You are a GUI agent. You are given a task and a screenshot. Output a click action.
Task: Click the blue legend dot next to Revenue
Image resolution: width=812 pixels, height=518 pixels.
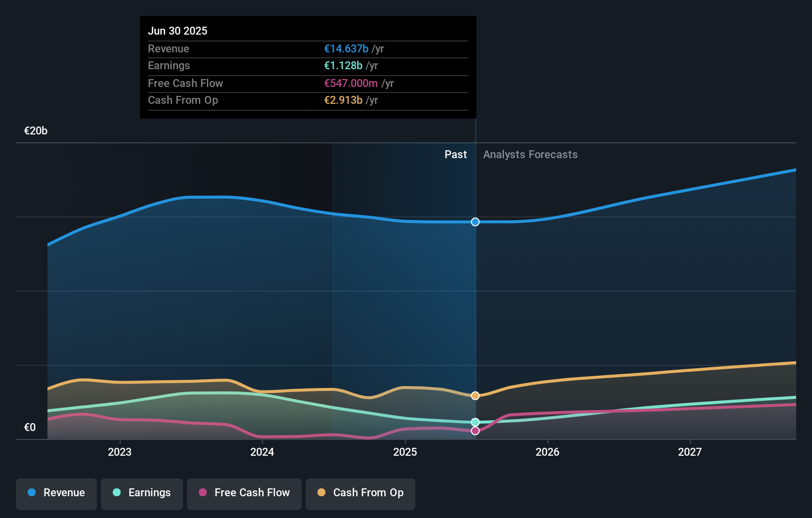[x=32, y=493]
